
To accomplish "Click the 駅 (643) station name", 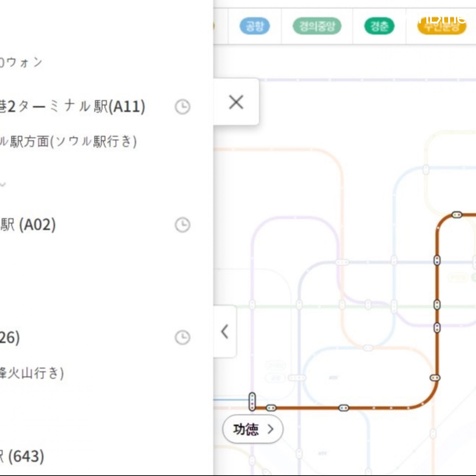I will tap(22, 456).
